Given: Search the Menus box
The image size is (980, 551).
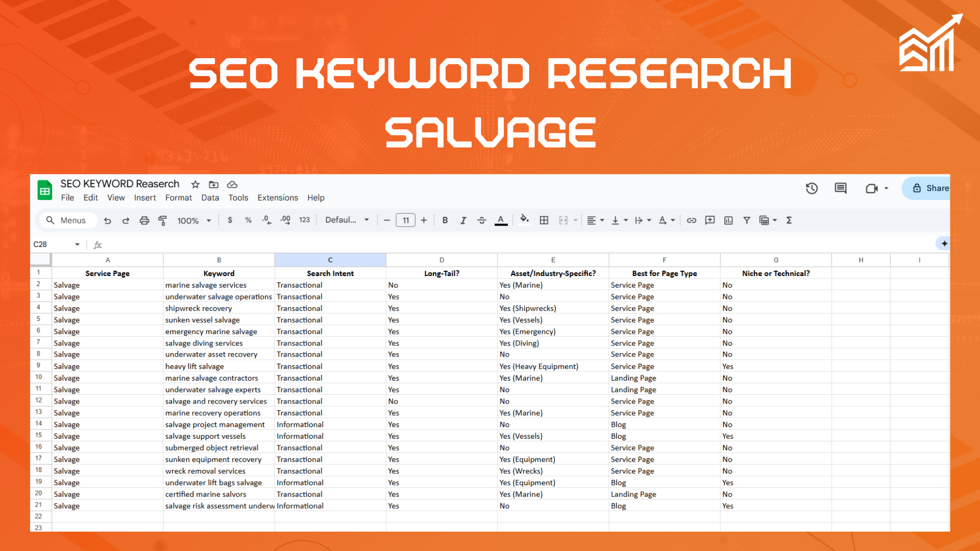Looking at the screenshot, I should [x=68, y=220].
